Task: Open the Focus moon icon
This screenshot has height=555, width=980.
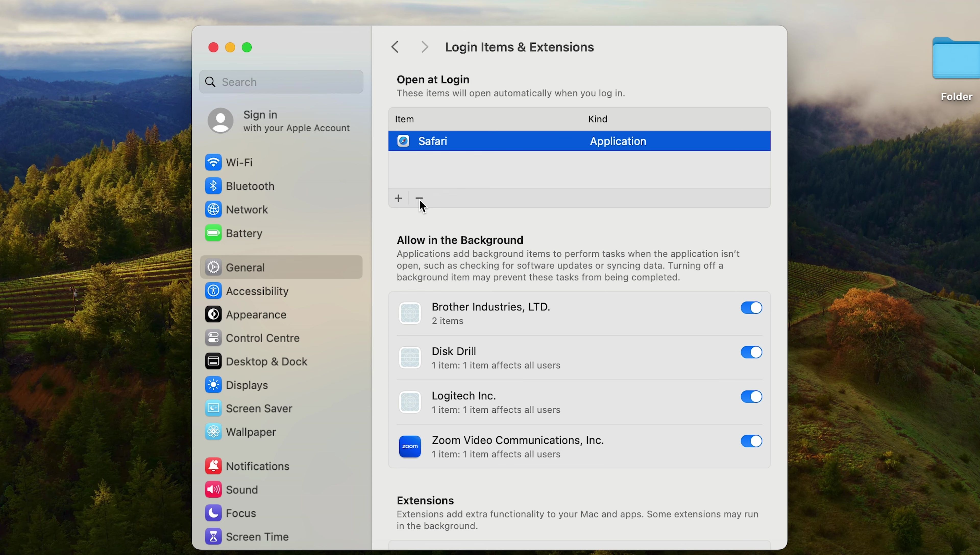Action: [x=213, y=513]
